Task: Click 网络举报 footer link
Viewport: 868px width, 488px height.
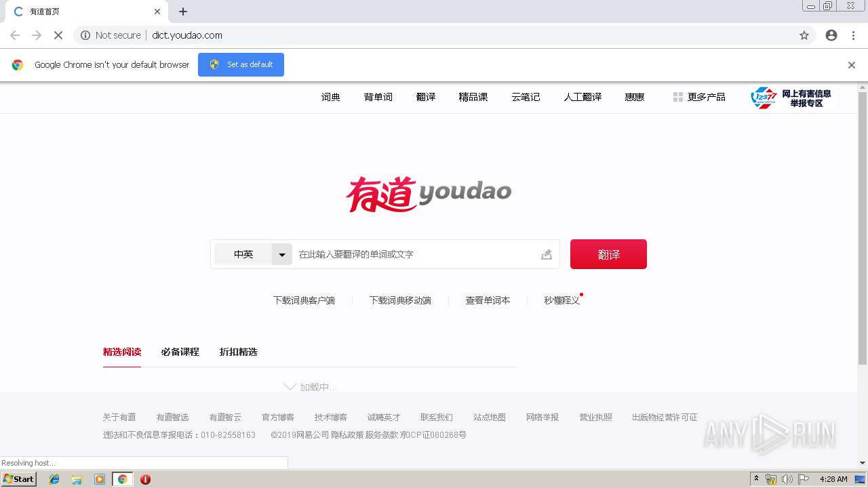Action: pos(542,417)
